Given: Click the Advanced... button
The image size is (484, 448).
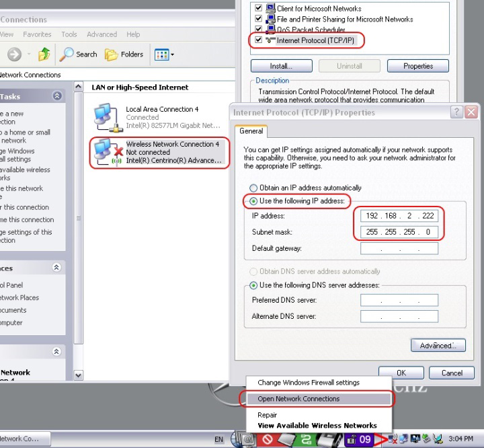Looking at the screenshot, I should point(438,346).
